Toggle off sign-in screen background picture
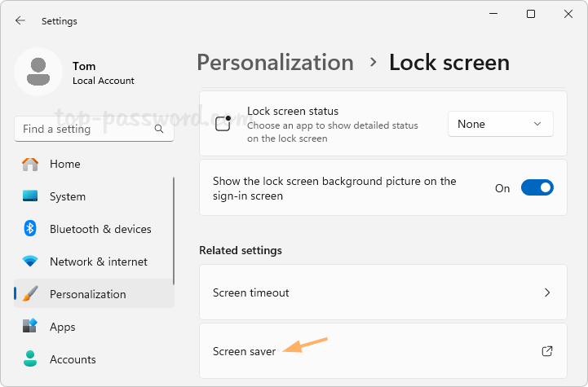The width and height of the screenshot is (588, 387). tap(537, 188)
